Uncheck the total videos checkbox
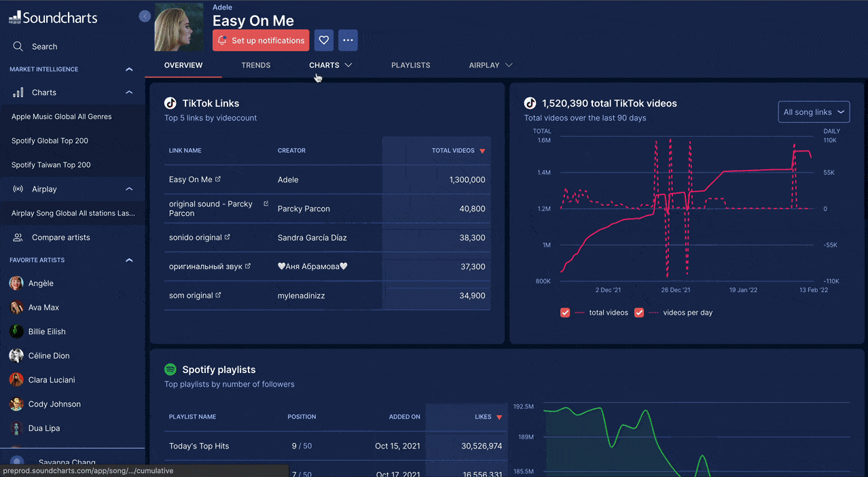 pos(565,313)
